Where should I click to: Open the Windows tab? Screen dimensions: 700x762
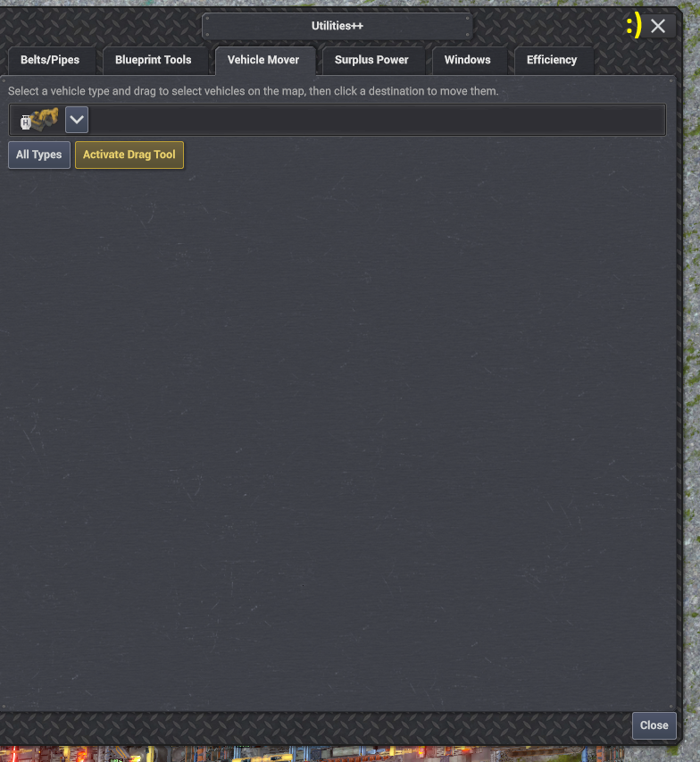coord(467,60)
